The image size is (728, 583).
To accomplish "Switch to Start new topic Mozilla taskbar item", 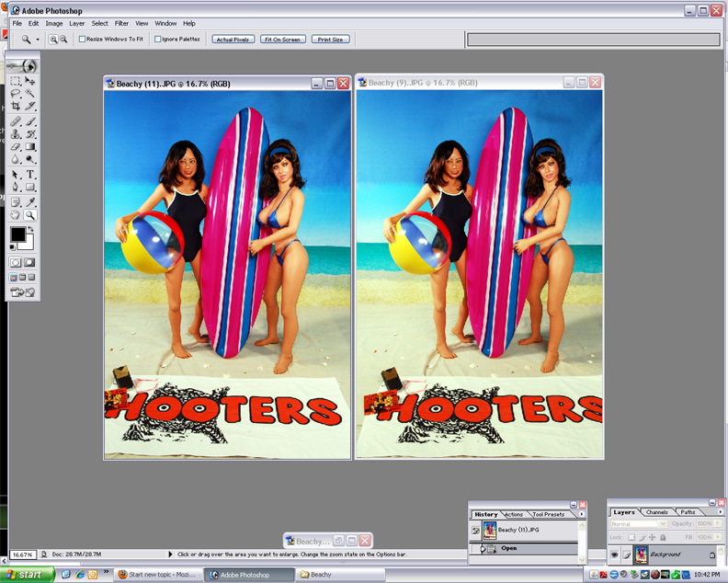I will [158, 575].
